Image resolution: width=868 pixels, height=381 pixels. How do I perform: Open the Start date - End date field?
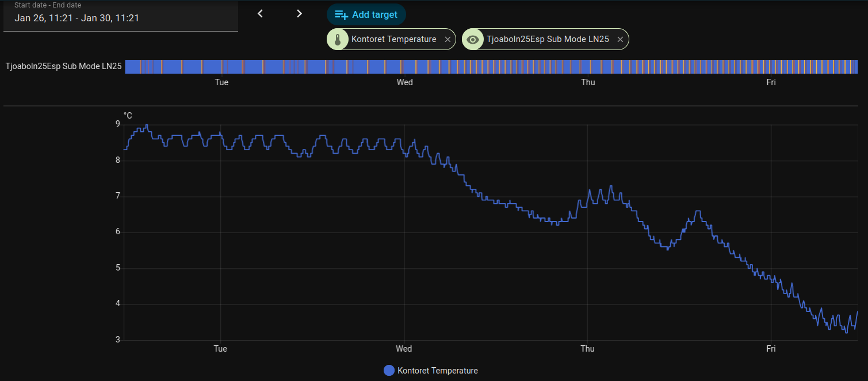coord(121,18)
